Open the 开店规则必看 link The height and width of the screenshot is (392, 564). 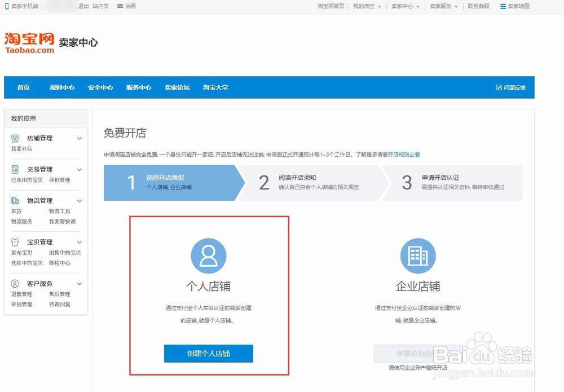[x=404, y=155]
